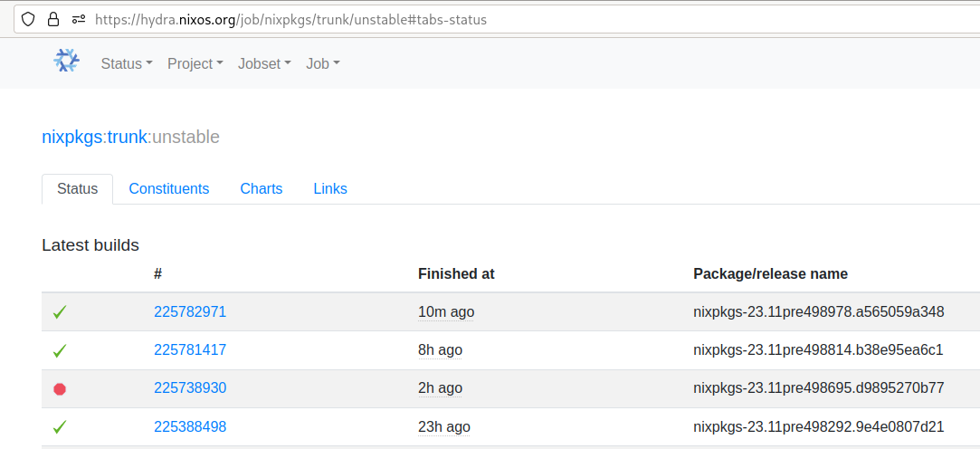The height and width of the screenshot is (449, 980).
Task: Open build 225781417 link
Action: (190, 350)
